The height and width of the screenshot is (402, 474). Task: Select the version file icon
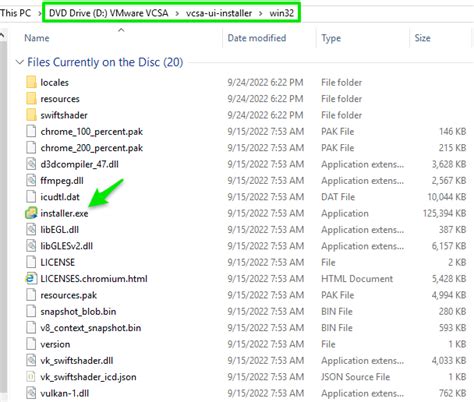[31, 344]
